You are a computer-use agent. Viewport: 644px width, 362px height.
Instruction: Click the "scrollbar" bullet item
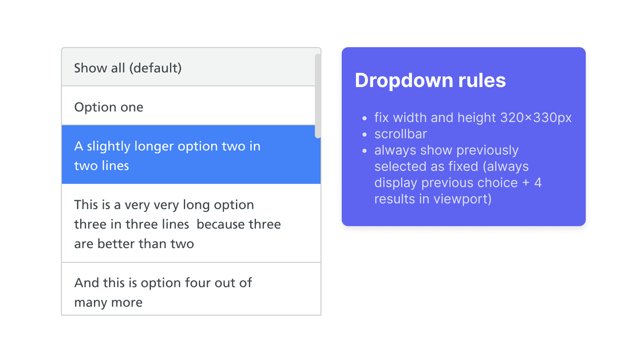[x=400, y=134]
